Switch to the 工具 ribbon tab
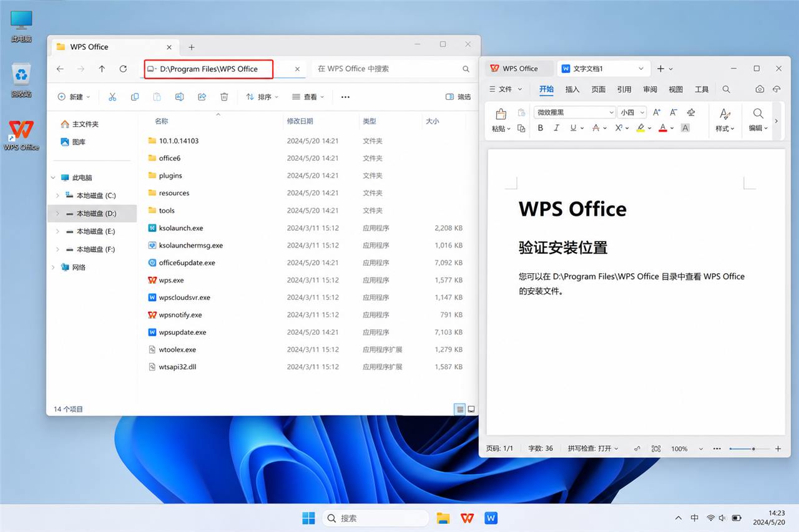This screenshot has width=799, height=532. pos(702,89)
